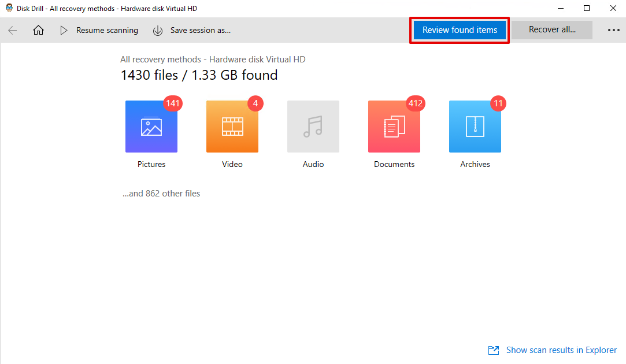The width and height of the screenshot is (626, 364).
Task: Click the '...and 862 other files' text
Action: pos(161,194)
